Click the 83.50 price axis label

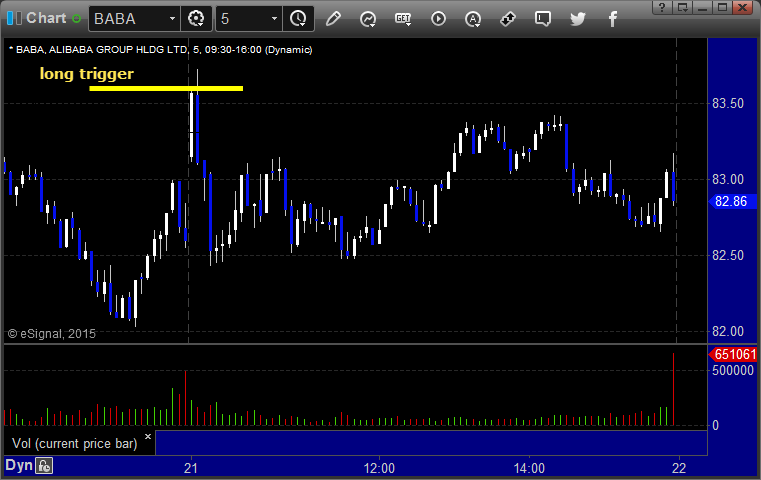coord(728,103)
